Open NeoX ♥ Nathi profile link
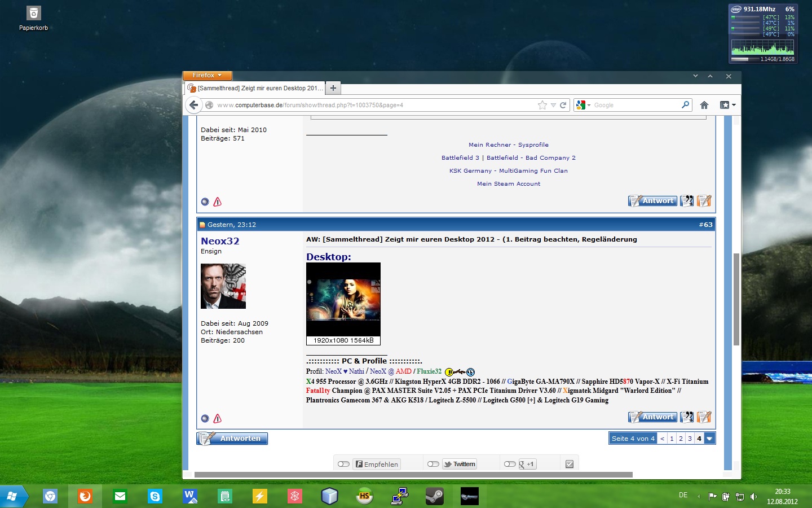812x508 pixels. point(345,371)
